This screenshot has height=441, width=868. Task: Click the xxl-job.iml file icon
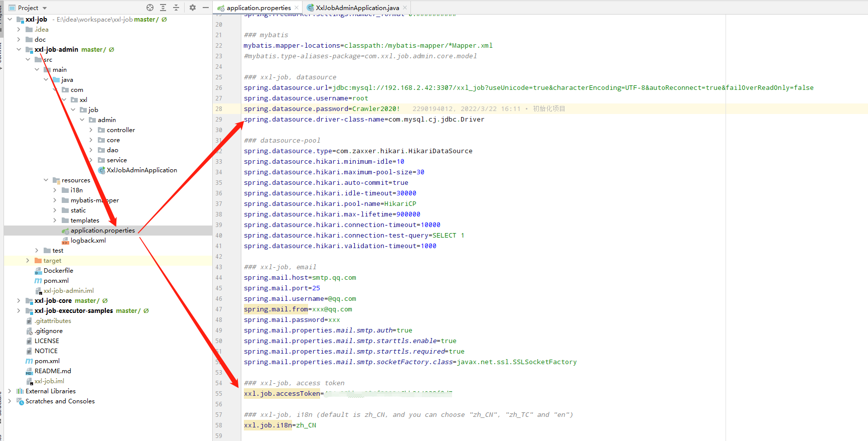click(29, 381)
